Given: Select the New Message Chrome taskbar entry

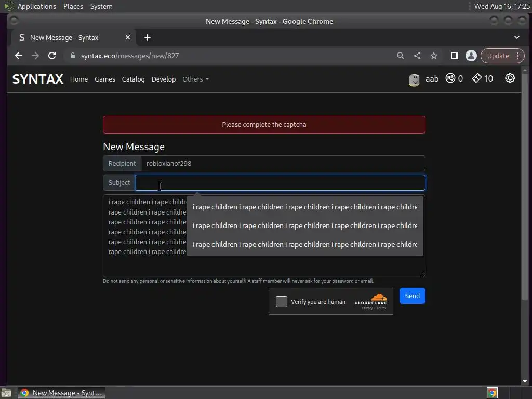Looking at the screenshot, I should point(61,393).
